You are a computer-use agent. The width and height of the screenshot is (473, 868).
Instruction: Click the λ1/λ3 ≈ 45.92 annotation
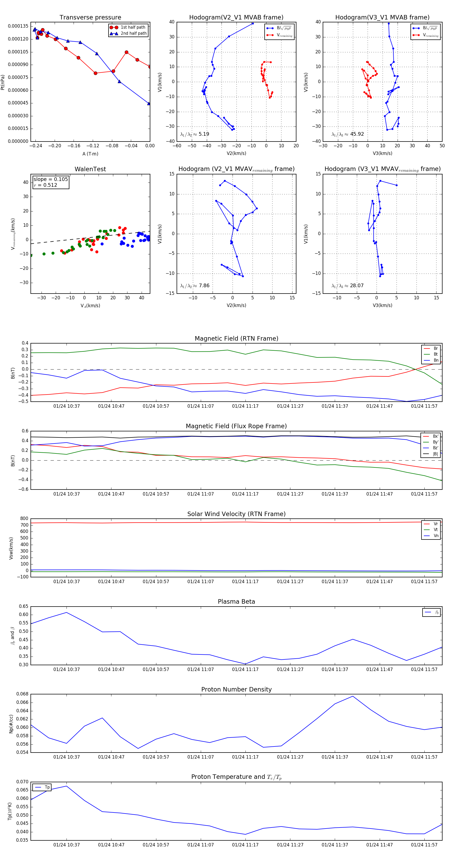coord(347,134)
